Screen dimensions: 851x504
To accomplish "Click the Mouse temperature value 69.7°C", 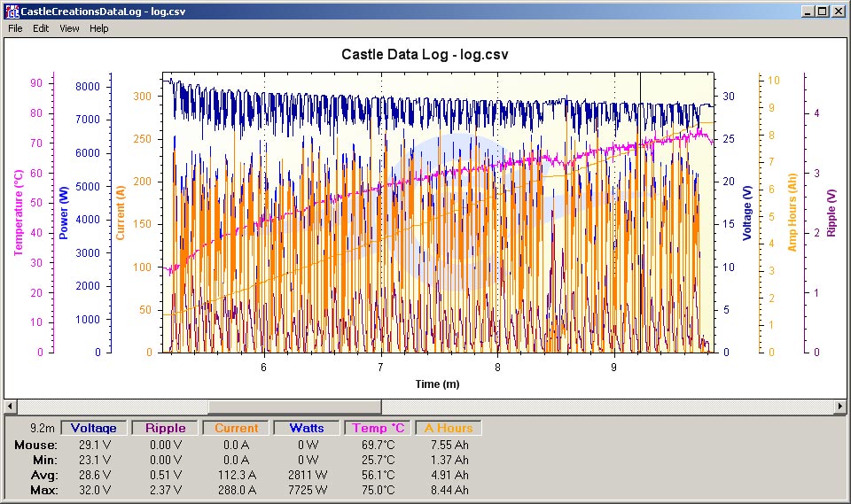I will pyautogui.click(x=379, y=445).
